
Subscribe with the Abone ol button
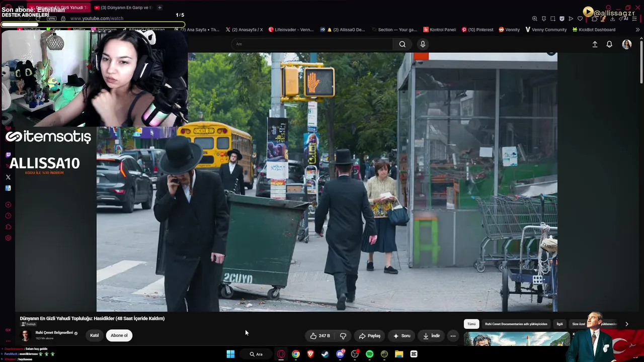click(119, 335)
